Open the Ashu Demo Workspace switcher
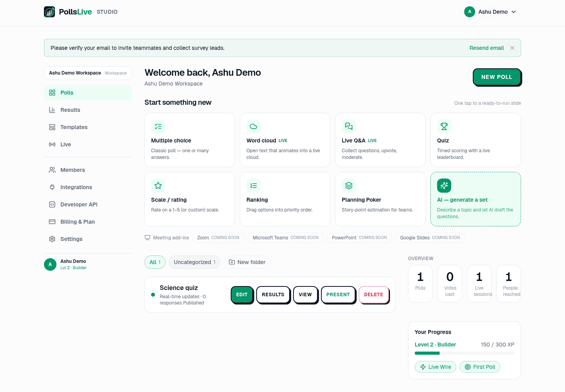The height and width of the screenshot is (392, 565). point(88,73)
